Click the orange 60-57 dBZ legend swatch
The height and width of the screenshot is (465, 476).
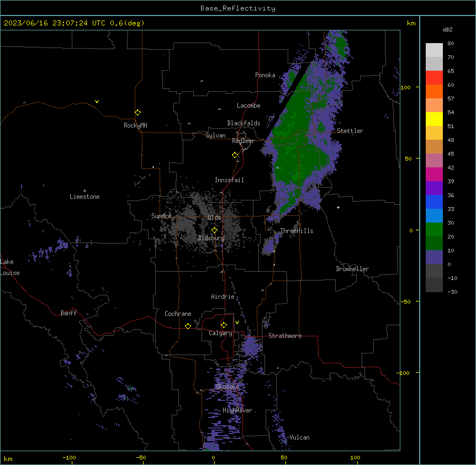[434, 91]
